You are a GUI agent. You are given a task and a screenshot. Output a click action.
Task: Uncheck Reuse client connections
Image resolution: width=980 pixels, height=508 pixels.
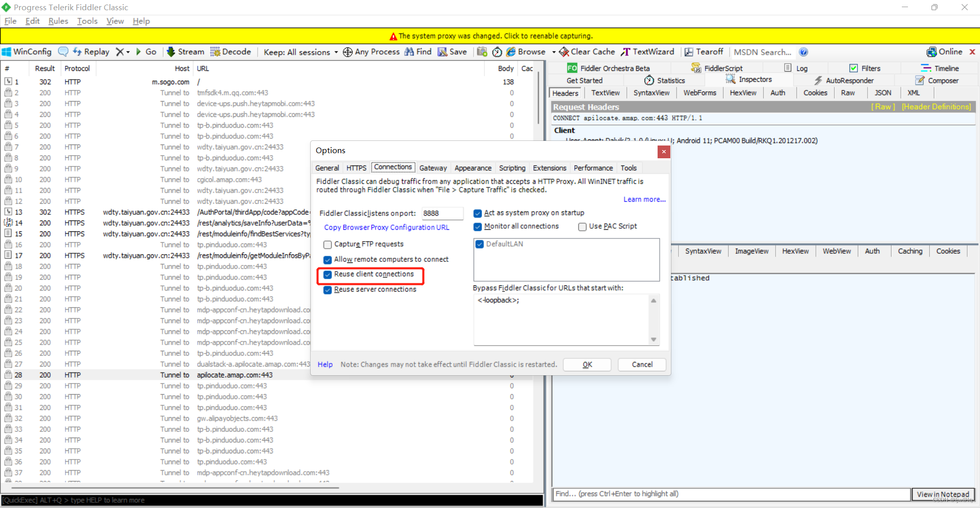(328, 275)
